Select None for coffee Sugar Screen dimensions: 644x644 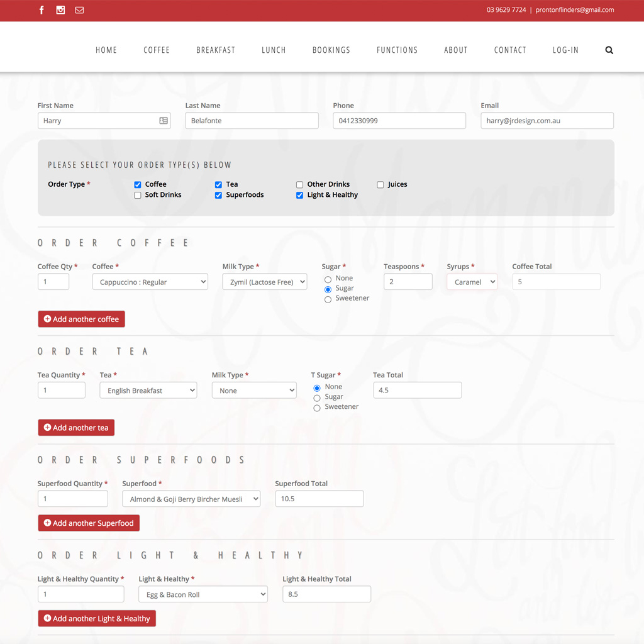point(328,280)
